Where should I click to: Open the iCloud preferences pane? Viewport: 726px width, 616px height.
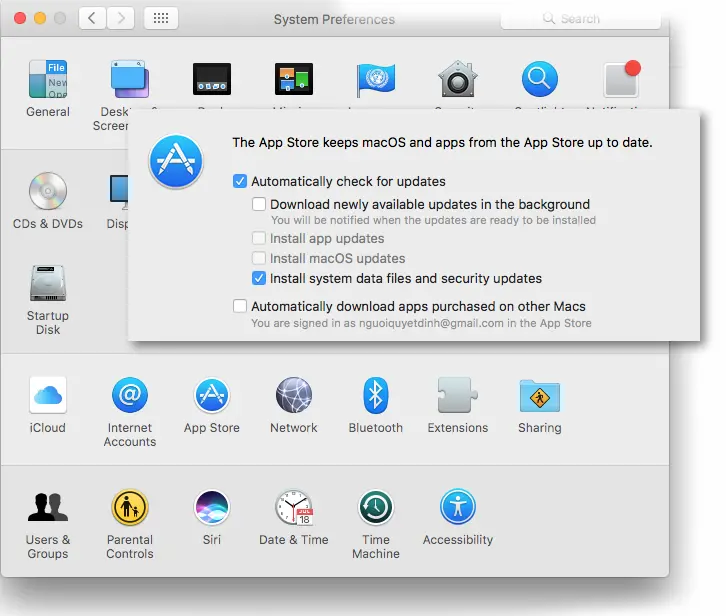coord(48,397)
